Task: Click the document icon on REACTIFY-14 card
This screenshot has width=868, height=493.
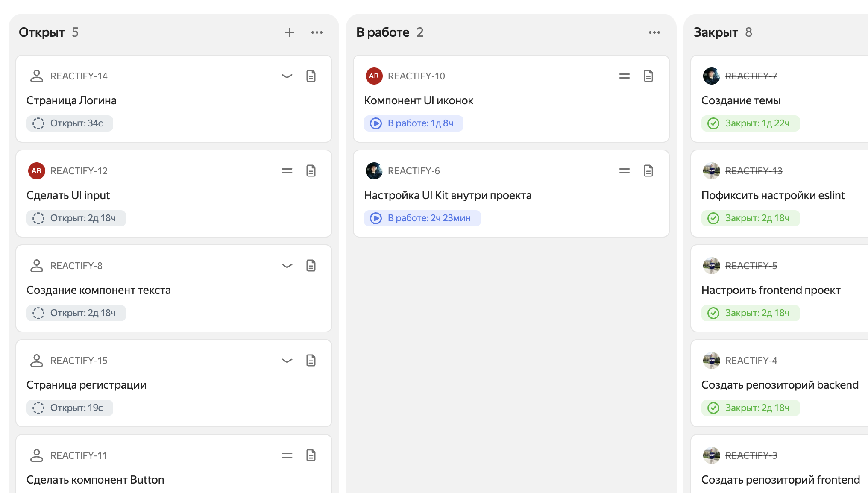Action: (311, 76)
